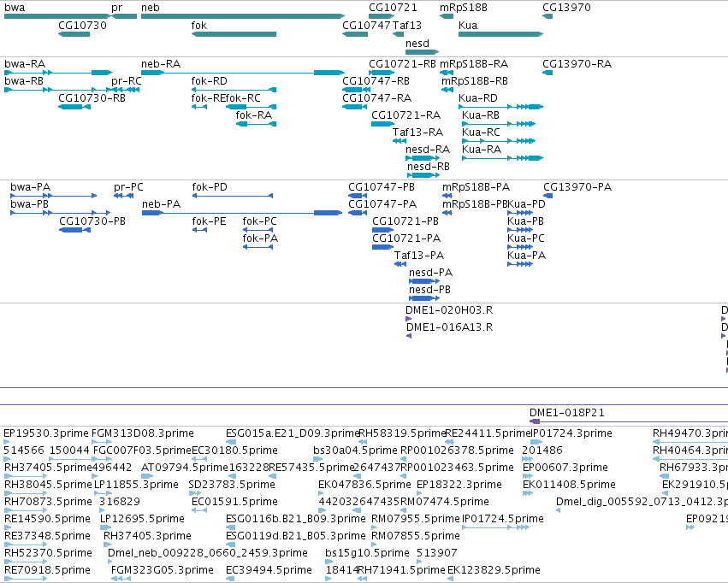Select transcript Kua-RC label
Screen dimensions: 728x583
pyautogui.click(x=481, y=132)
